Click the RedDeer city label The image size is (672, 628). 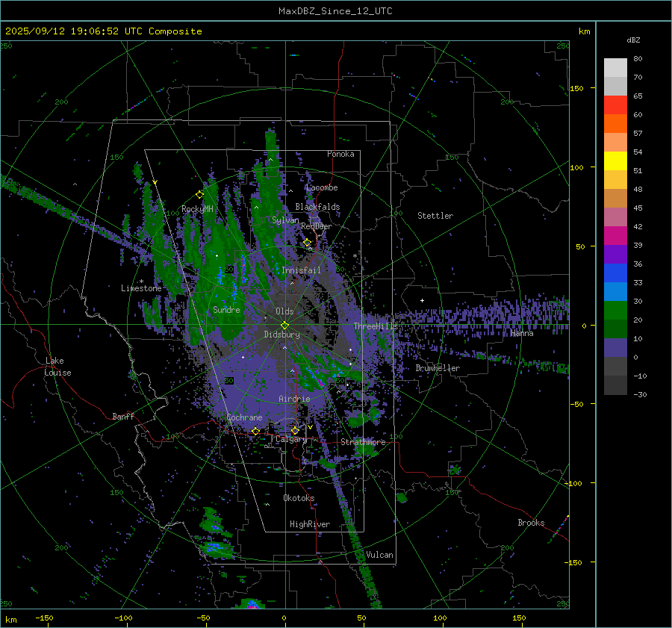click(x=317, y=226)
